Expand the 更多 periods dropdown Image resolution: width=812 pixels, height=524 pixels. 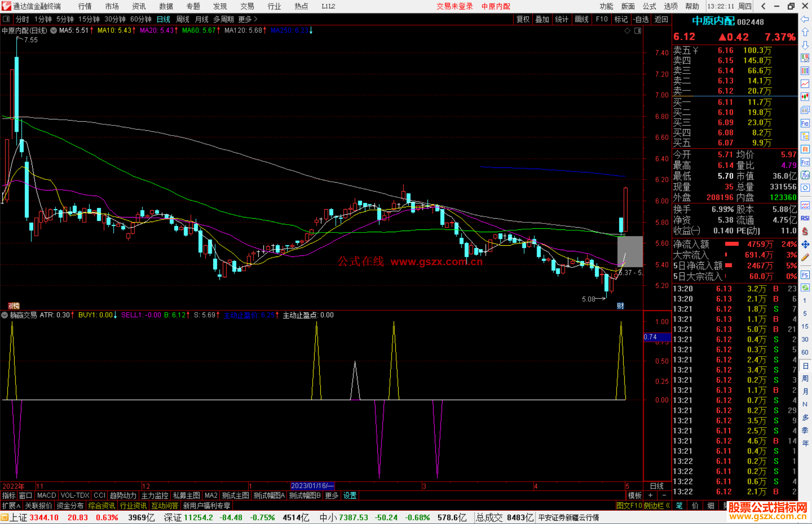tap(247, 19)
